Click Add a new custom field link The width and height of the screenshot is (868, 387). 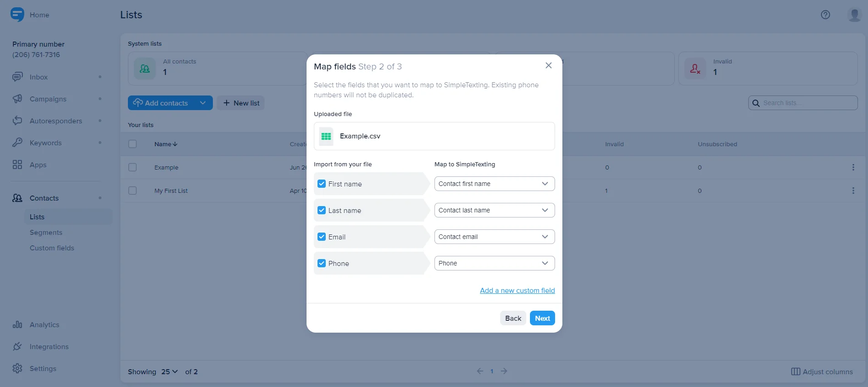[517, 291]
